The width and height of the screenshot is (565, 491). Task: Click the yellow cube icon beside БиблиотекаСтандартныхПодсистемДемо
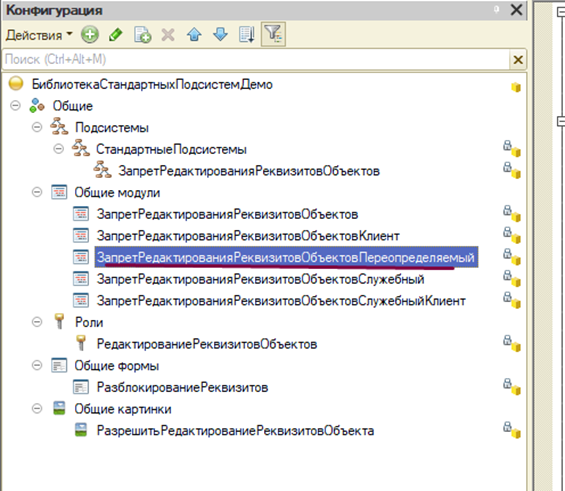coord(516,87)
